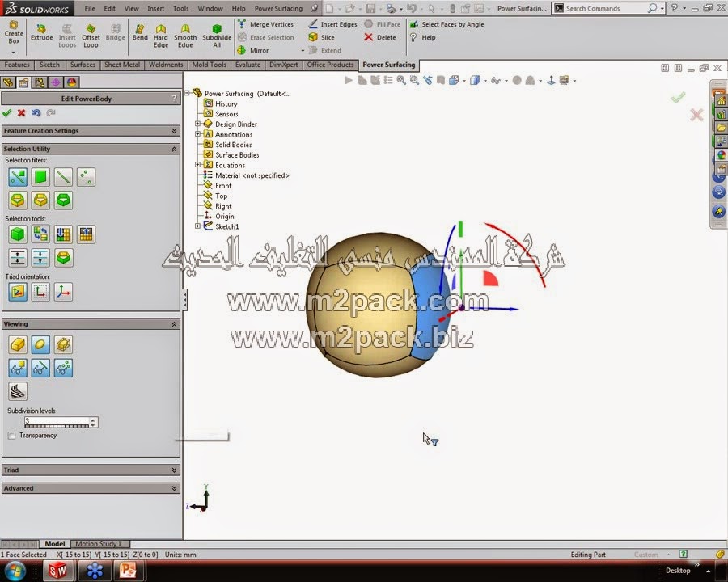Image resolution: width=728 pixels, height=582 pixels.
Task: Click Insert Edges
Action: click(333, 24)
